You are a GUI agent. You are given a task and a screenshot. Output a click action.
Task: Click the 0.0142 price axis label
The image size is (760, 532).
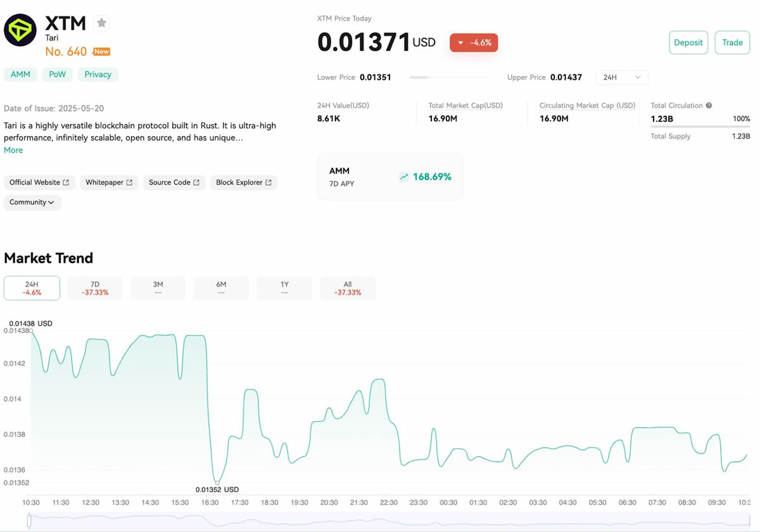coord(15,364)
